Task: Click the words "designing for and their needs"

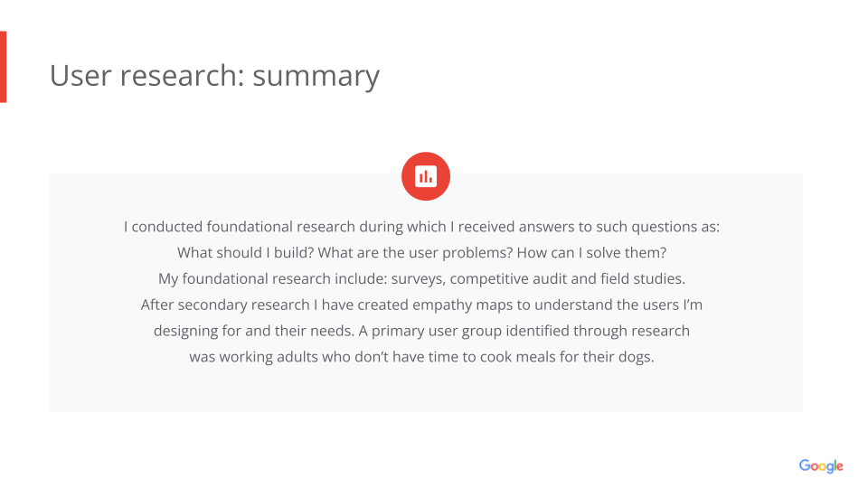Action: point(253,331)
